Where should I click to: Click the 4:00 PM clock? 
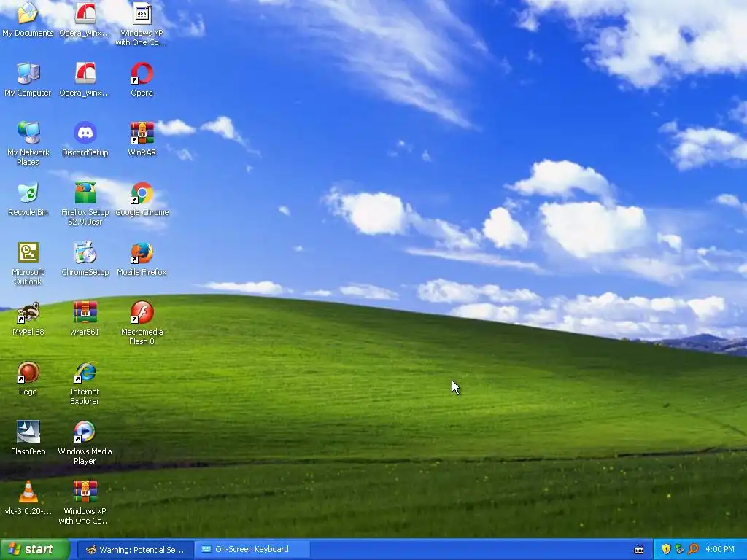720,550
